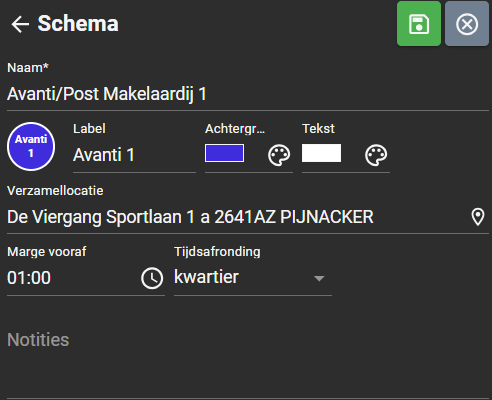The height and width of the screenshot is (400, 492).
Task: Save the schema with the green disk button
Action: 419,24
